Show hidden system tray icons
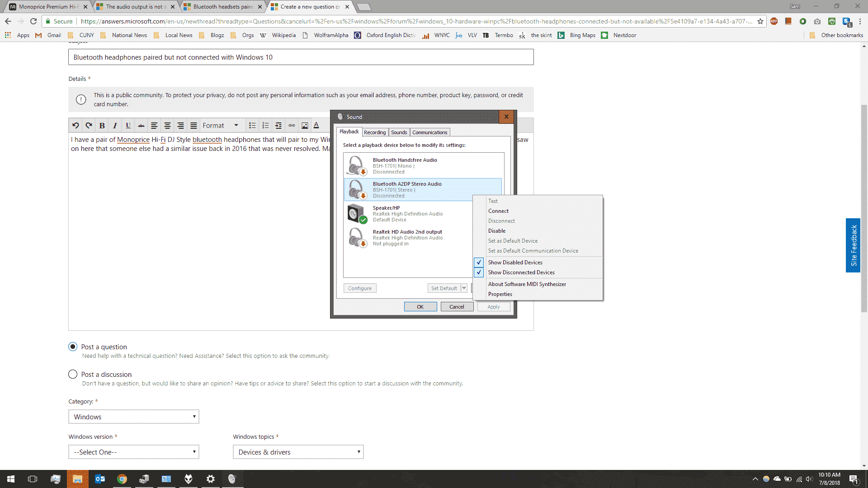Screen dimensions: 868x488 click(x=755, y=479)
